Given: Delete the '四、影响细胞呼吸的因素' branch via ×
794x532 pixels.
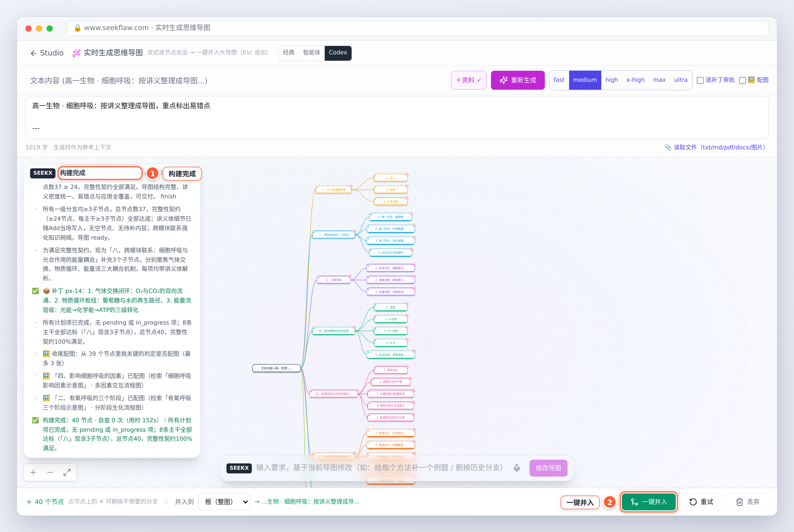Looking at the screenshot, I should (355, 327).
